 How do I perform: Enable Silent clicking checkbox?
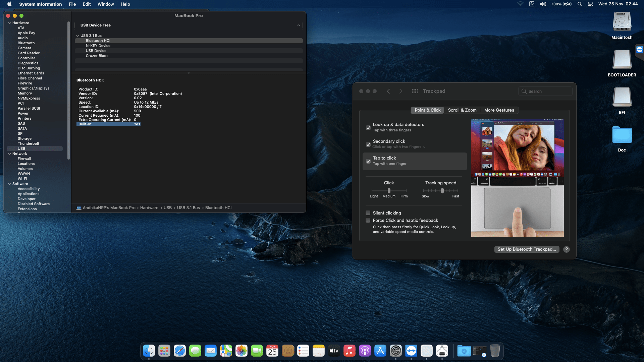(x=368, y=213)
